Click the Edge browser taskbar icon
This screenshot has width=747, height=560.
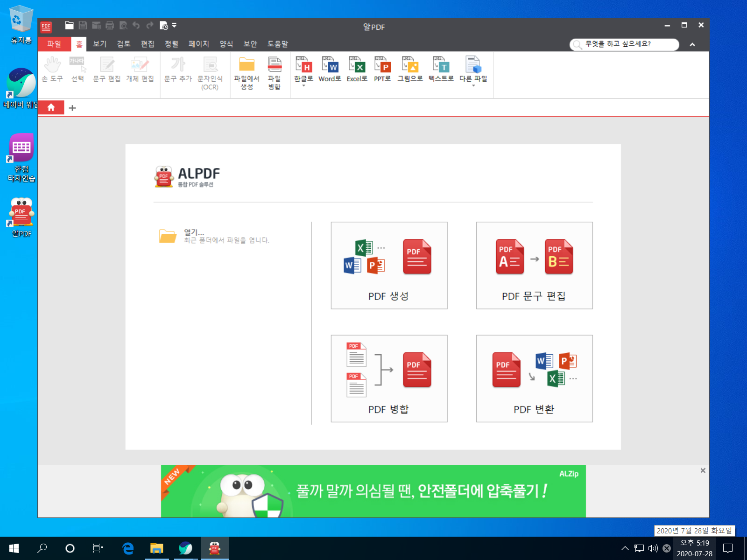pyautogui.click(x=127, y=548)
